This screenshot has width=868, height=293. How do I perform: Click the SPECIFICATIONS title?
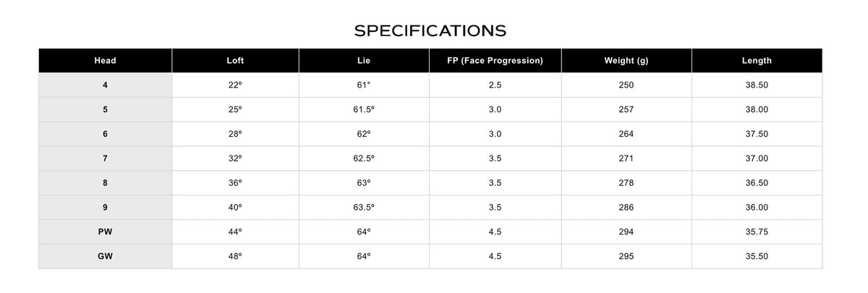[x=430, y=31]
